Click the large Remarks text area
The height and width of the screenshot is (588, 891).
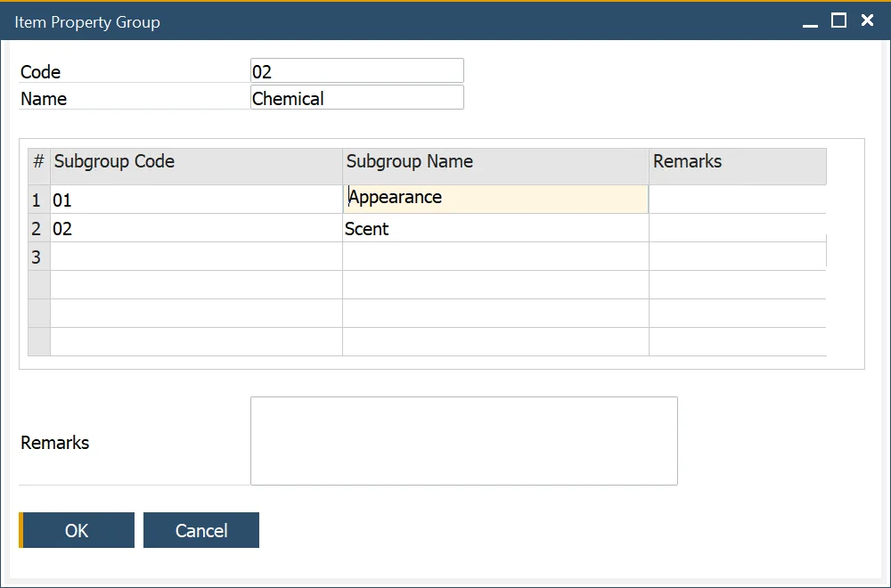coord(463,441)
